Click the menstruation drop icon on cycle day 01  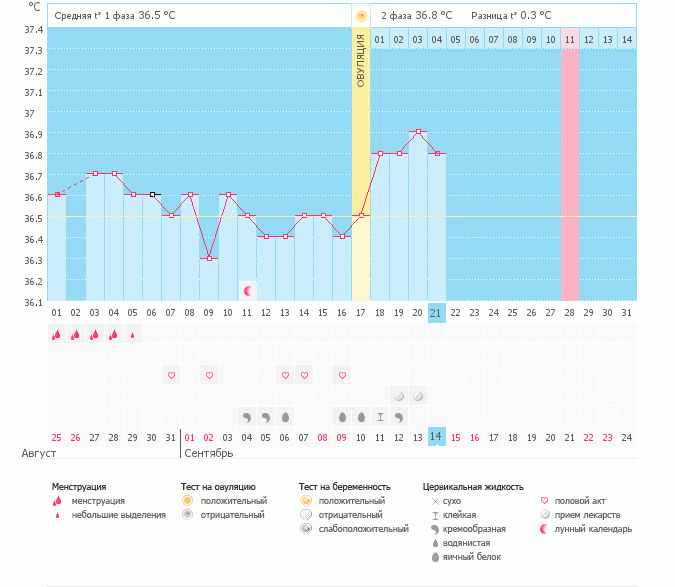[x=57, y=335]
